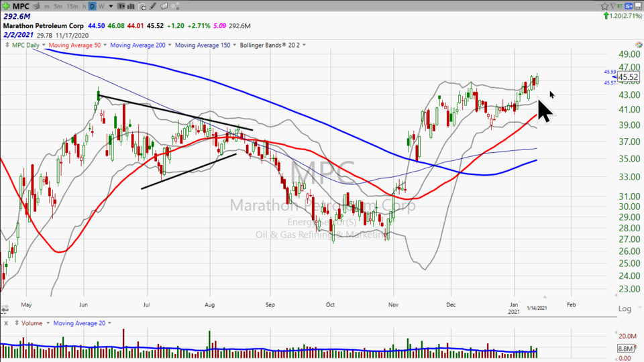Click the 1.20(2.71%) change in top right

pos(626,16)
